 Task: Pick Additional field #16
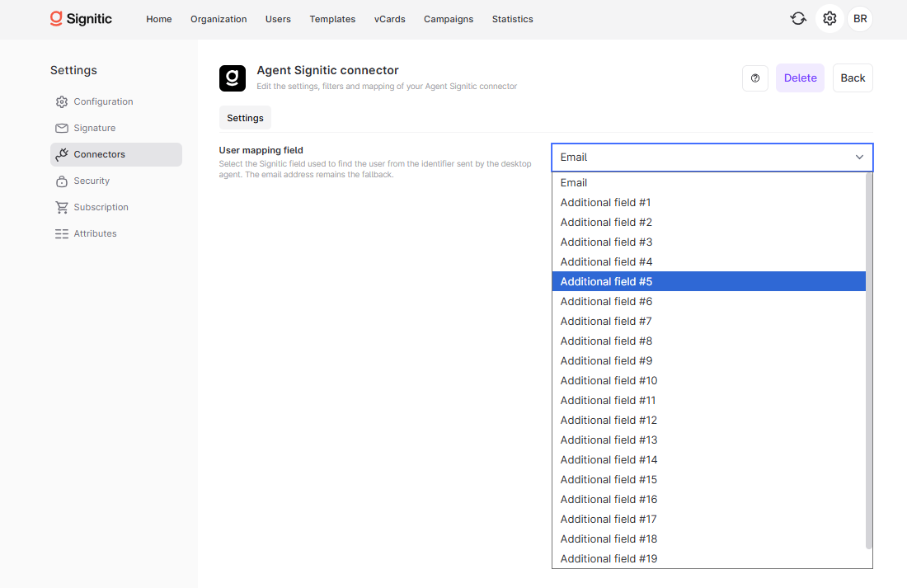708,500
